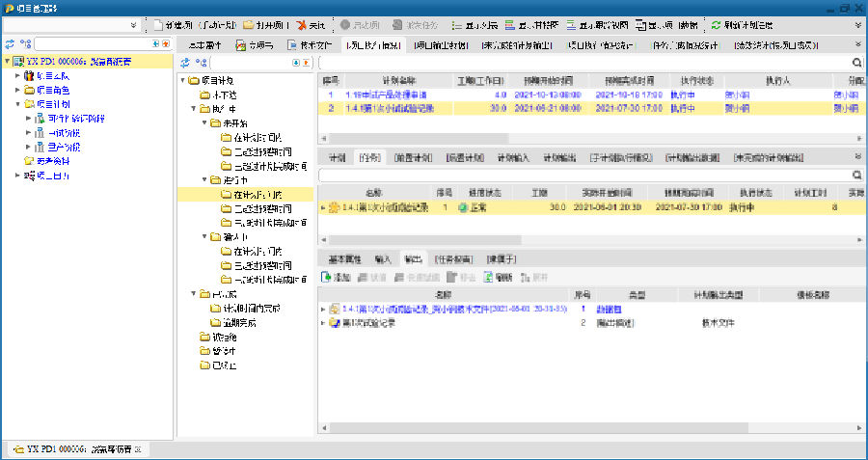
Task: Click the sync arrows icon in the left panel
Action: point(10,44)
